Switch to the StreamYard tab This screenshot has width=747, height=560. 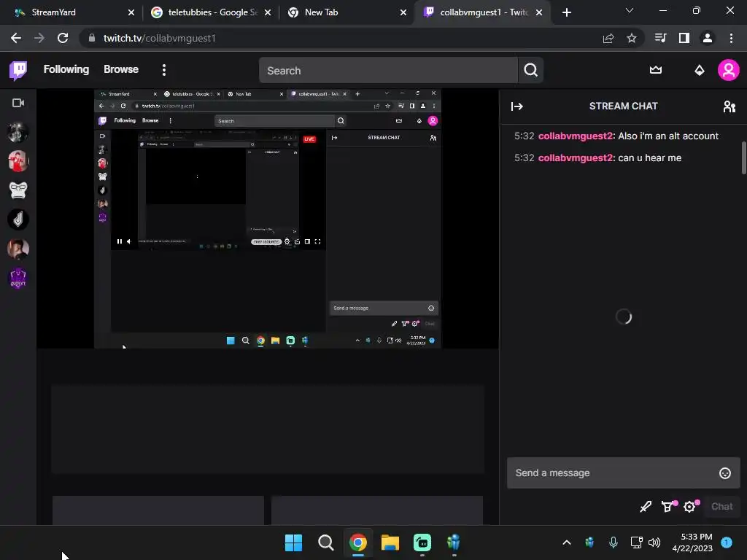coord(71,12)
